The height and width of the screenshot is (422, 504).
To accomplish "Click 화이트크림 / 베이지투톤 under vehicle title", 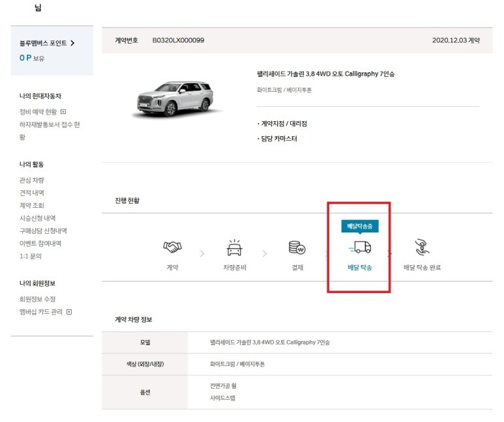I will pos(284,90).
